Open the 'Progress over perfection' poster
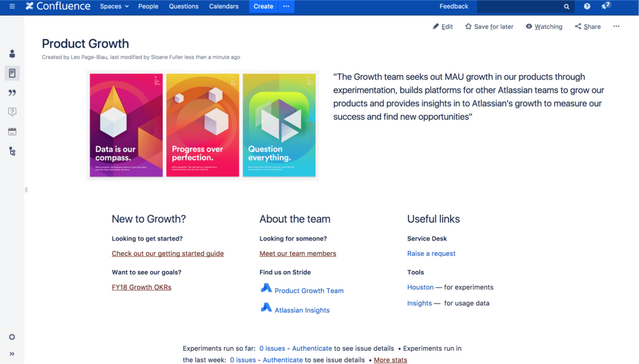 [x=203, y=126]
